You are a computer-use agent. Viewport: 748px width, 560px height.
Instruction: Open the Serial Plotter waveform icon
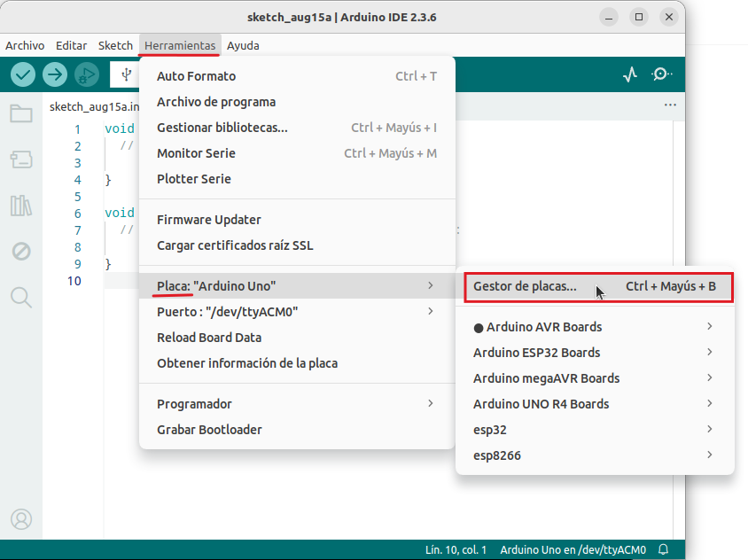tap(630, 74)
